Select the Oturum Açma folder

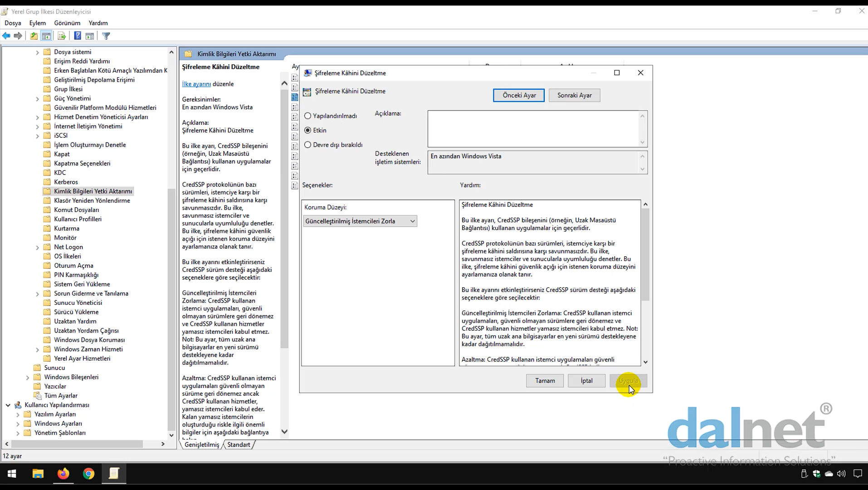click(73, 266)
